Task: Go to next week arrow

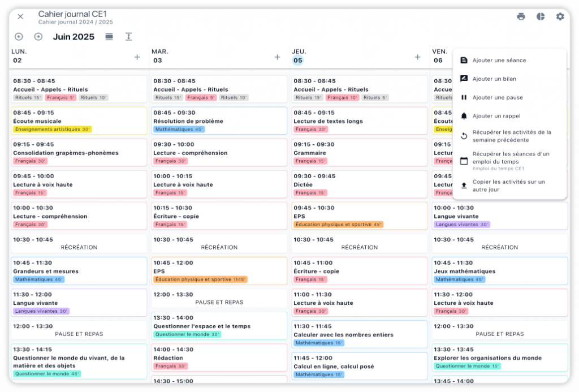Action: [38, 37]
